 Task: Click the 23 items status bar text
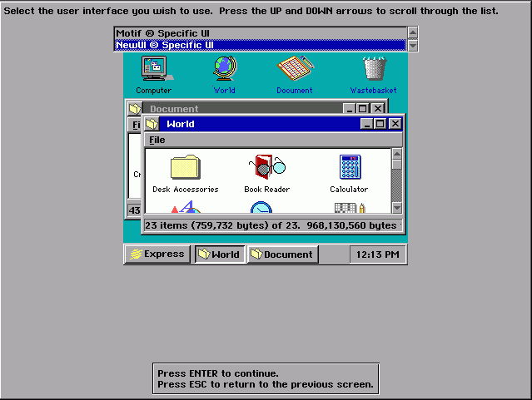pyautogui.click(x=273, y=225)
